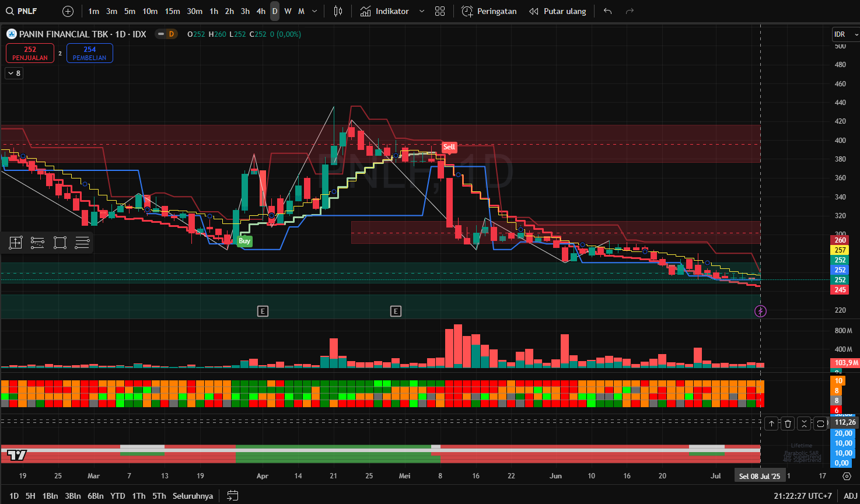Set the range to 3Bln
Screen dimensions: 860x504
pyautogui.click(x=73, y=496)
